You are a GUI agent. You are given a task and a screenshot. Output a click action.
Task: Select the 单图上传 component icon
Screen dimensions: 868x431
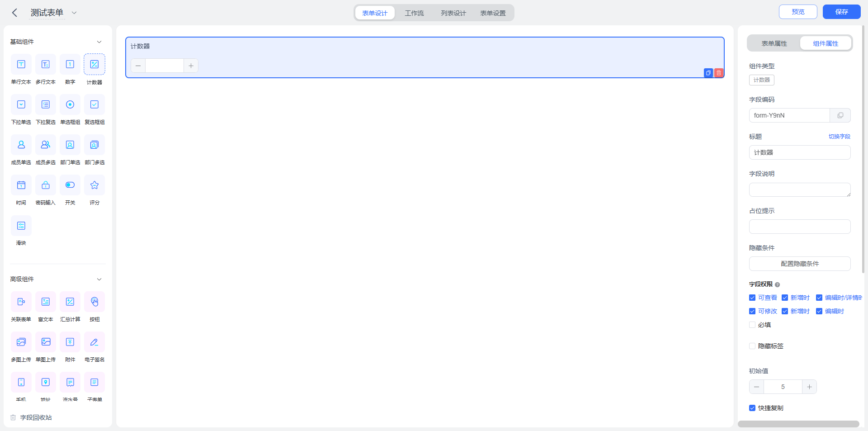click(x=46, y=342)
